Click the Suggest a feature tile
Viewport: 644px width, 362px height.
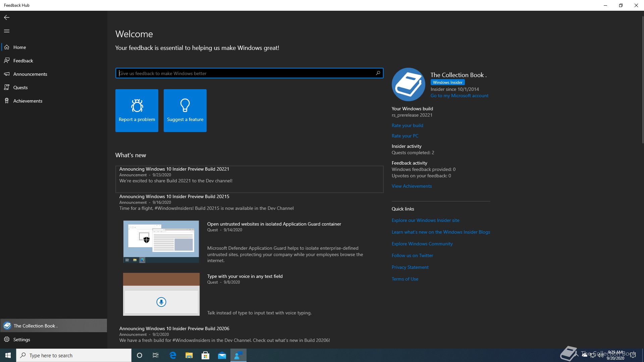point(185,111)
